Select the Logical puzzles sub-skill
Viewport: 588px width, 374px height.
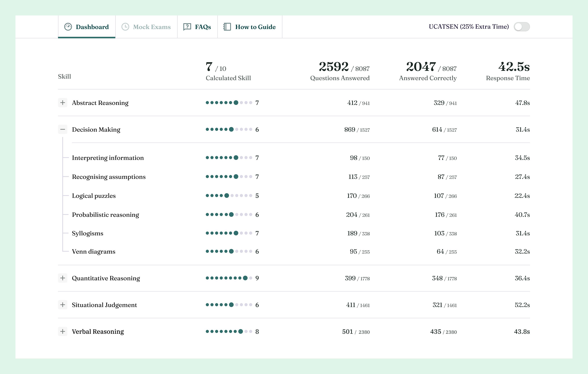(x=94, y=196)
